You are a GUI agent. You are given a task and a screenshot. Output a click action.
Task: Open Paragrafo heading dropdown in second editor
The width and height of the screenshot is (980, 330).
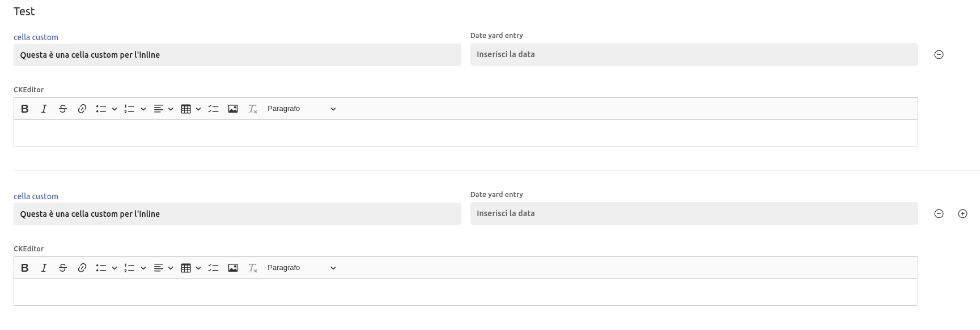coord(302,268)
